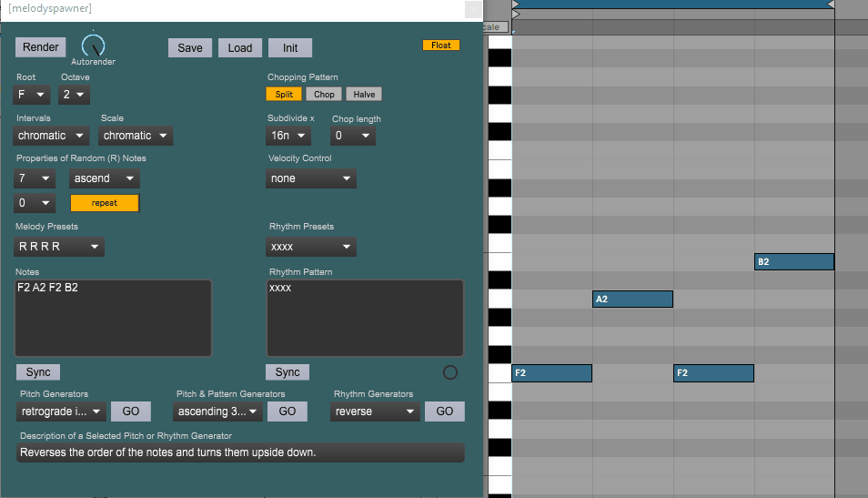The height and width of the screenshot is (498, 868).
Task: Select the Halve chopping pattern
Action: [364, 94]
